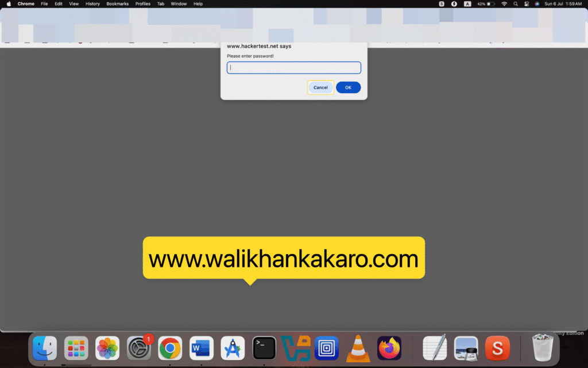Open Finder from the dock
Image resolution: width=588 pixels, height=368 pixels.
45,348
